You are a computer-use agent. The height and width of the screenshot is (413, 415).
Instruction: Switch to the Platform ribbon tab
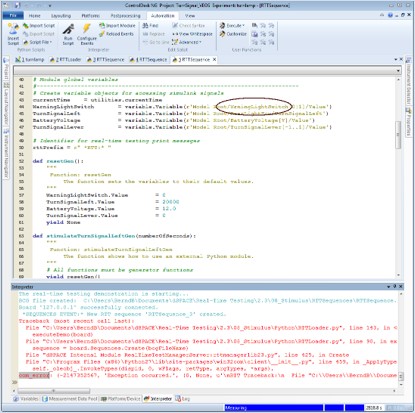[90, 16]
